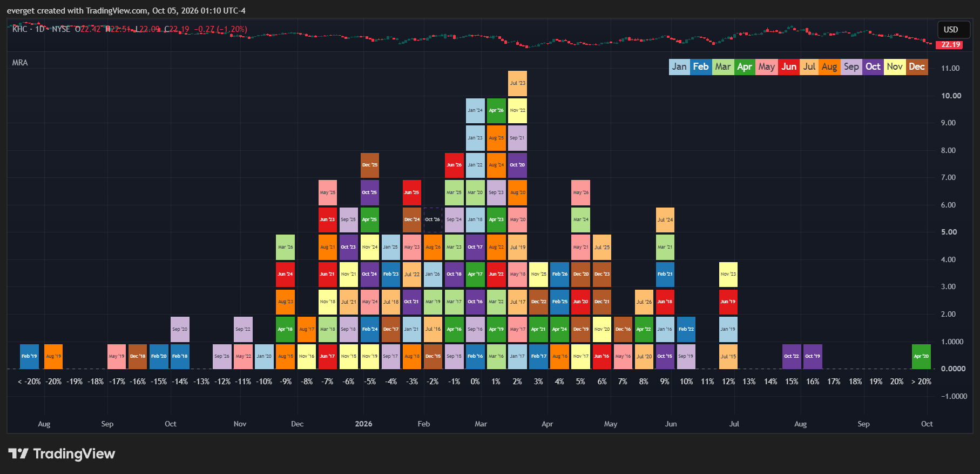
Task: Click the MRA indicator label
Action: pos(20,63)
